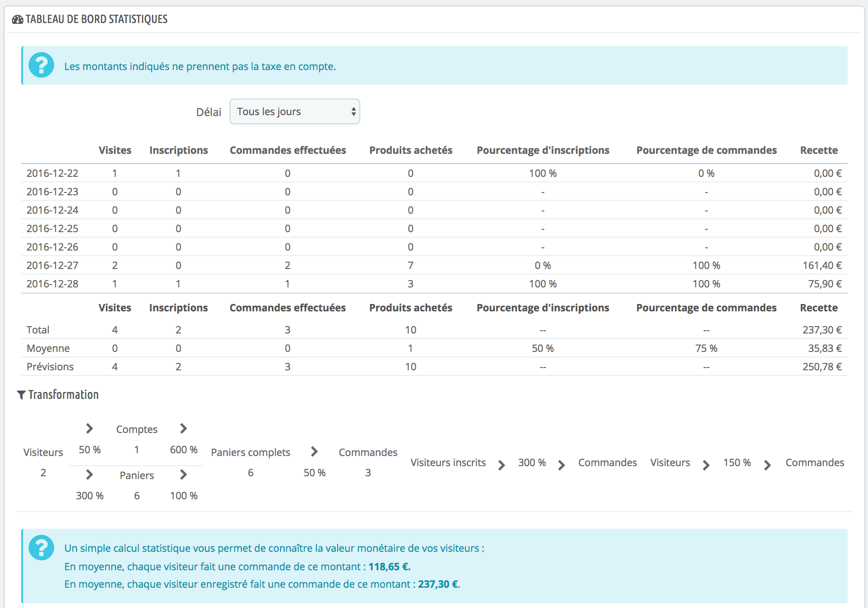
Task: Click the help question mark in the tax notice
Action: coord(41,65)
